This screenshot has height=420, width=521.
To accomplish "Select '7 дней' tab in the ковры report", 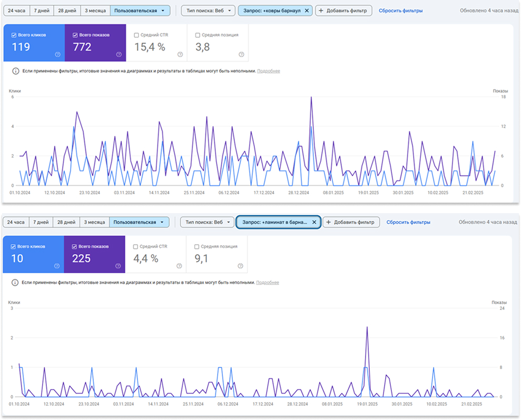I will click(x=43, y=11).
